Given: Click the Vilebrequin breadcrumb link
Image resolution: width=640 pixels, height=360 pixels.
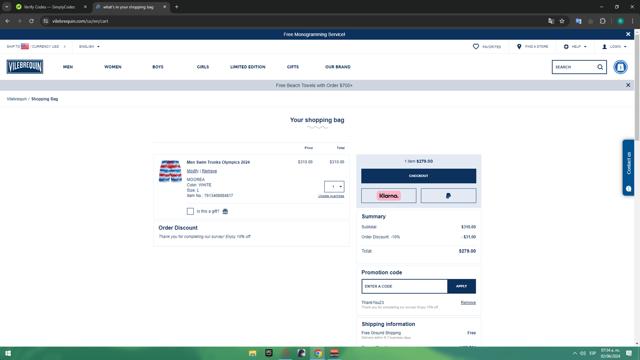Looking at the screenshot, I should tap(17, 99).
